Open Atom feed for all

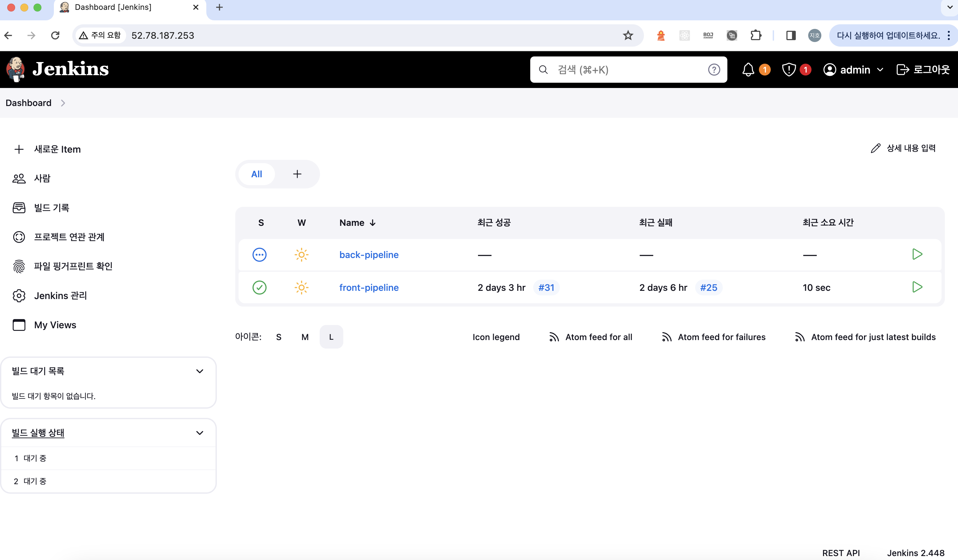point(591,337)
